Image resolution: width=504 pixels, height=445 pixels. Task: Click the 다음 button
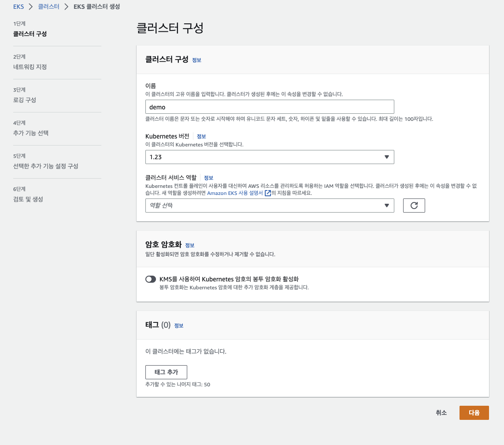tap(474, 412)
